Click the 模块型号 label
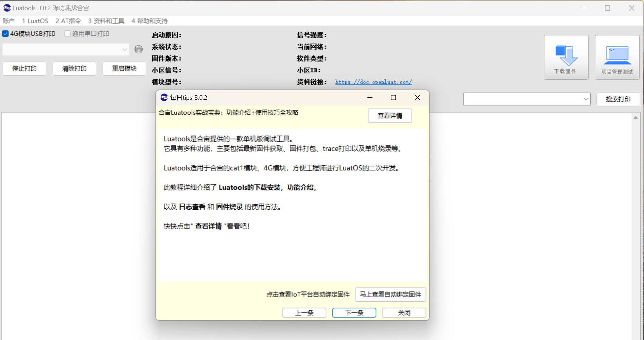This screenshot has height=340, width=644. coord(167,82)
